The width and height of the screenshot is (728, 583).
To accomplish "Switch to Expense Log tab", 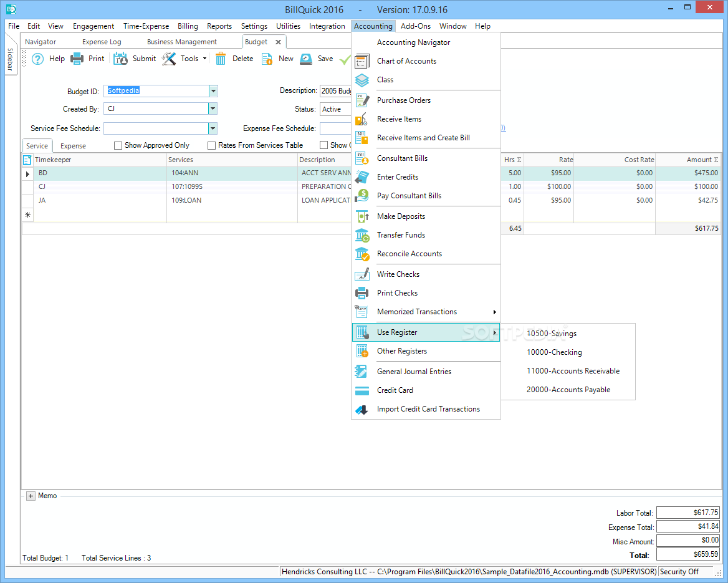I will click(x=102, y=42).
